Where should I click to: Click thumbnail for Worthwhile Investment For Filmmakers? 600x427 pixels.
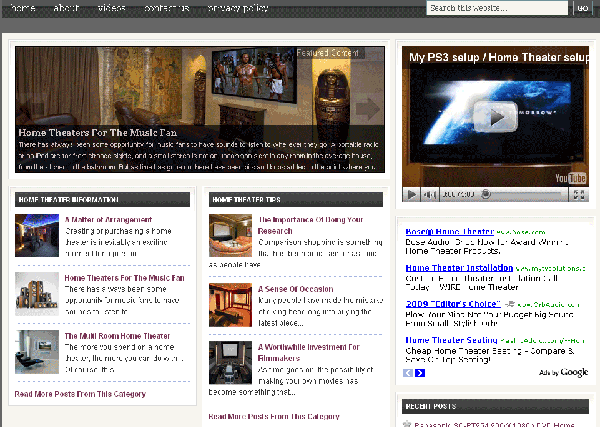click(x=230, y=362)
